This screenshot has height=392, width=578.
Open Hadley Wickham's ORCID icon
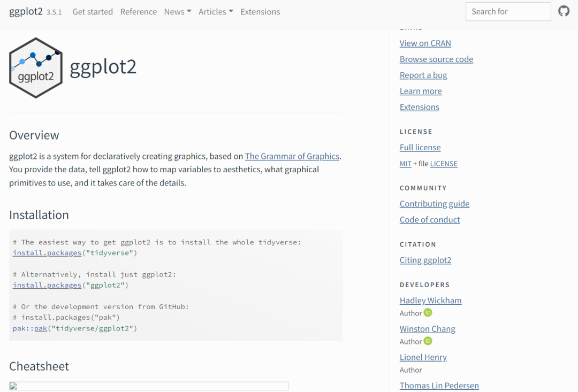pos(428,313)
